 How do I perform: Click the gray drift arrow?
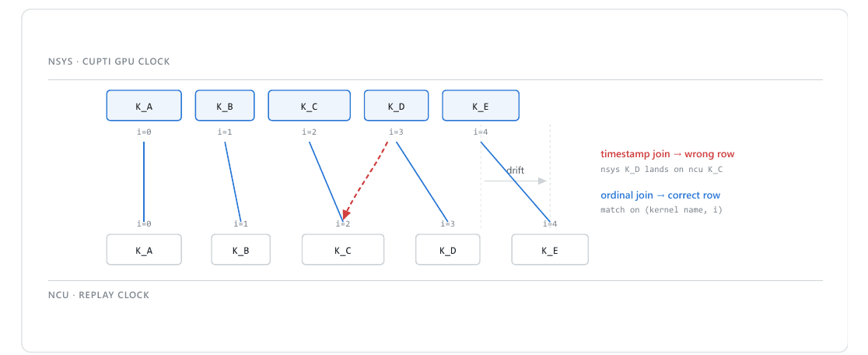coord(516,181)
